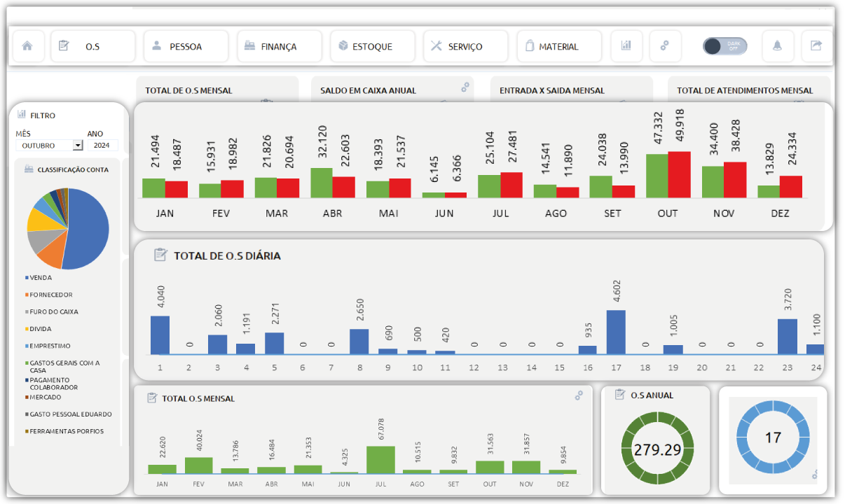This screenshot has height=504, width=852.
Task: Toggle the DARK mode switch
Action: tap(724, 45)
